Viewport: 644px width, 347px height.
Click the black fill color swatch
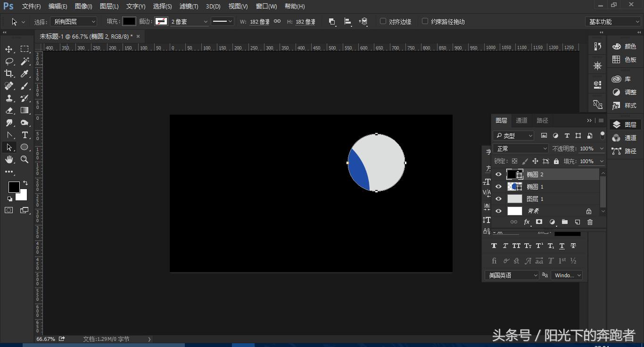pyautogui.click(x=129, y=21)
